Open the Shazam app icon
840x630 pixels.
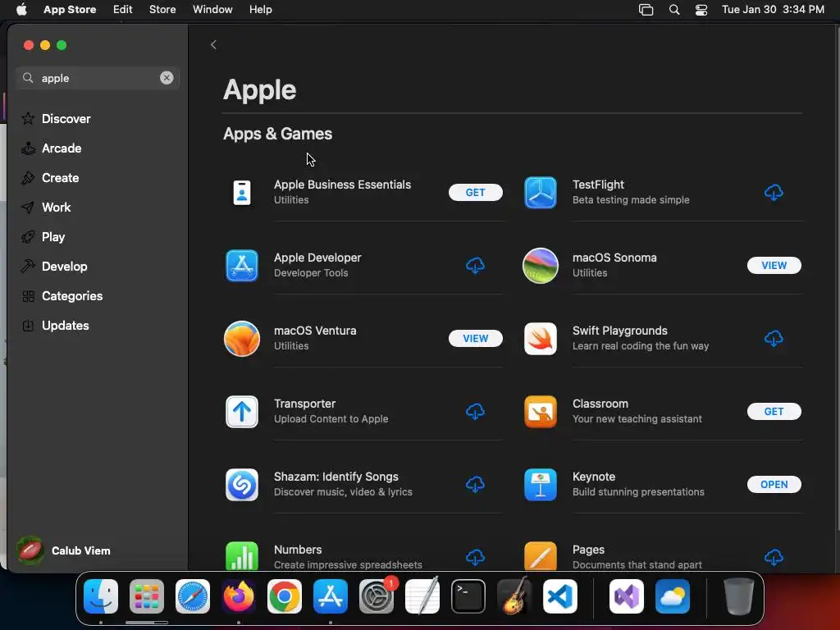click(x=242, y=484)
